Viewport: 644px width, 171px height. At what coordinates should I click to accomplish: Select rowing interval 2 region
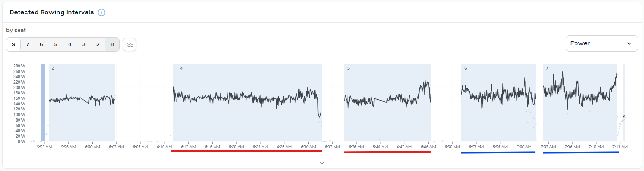click(82, 103)
